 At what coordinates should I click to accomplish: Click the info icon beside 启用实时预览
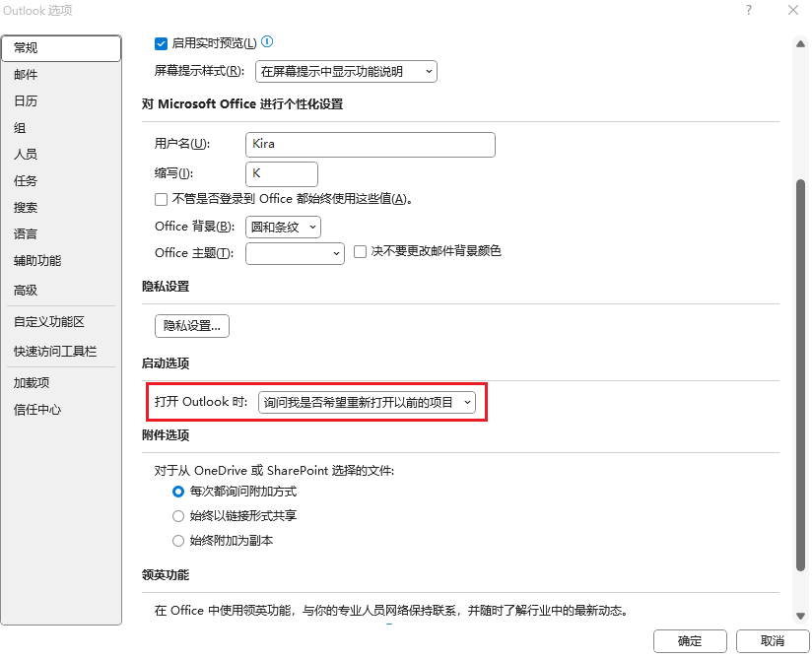[267, 42]
